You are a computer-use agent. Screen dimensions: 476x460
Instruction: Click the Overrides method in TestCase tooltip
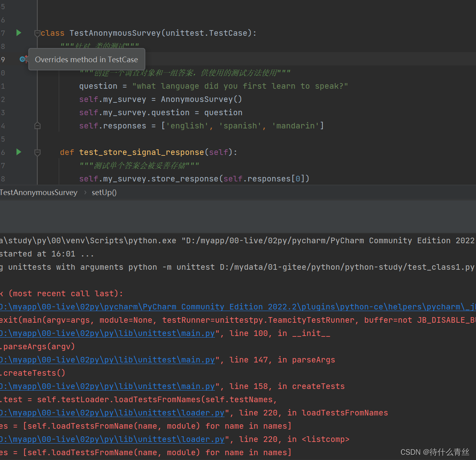[87, 59]
